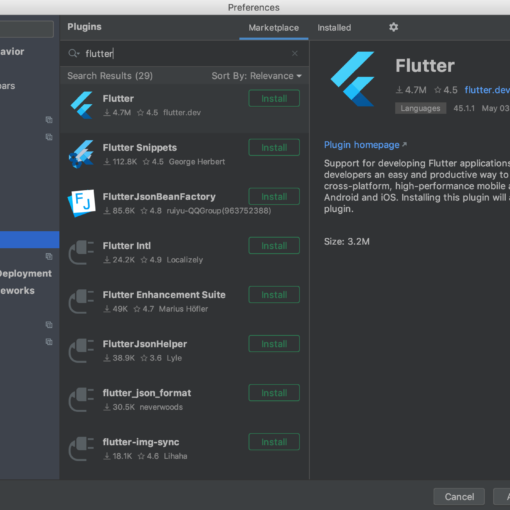Install the flutter_json_format plugin
Screen dimensions: 510x510
click(x=274, y=393)
